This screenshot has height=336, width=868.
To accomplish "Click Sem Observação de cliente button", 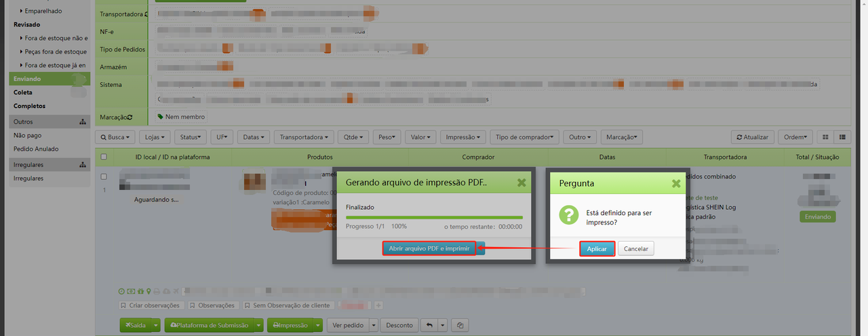I will (x=289, y=305).
